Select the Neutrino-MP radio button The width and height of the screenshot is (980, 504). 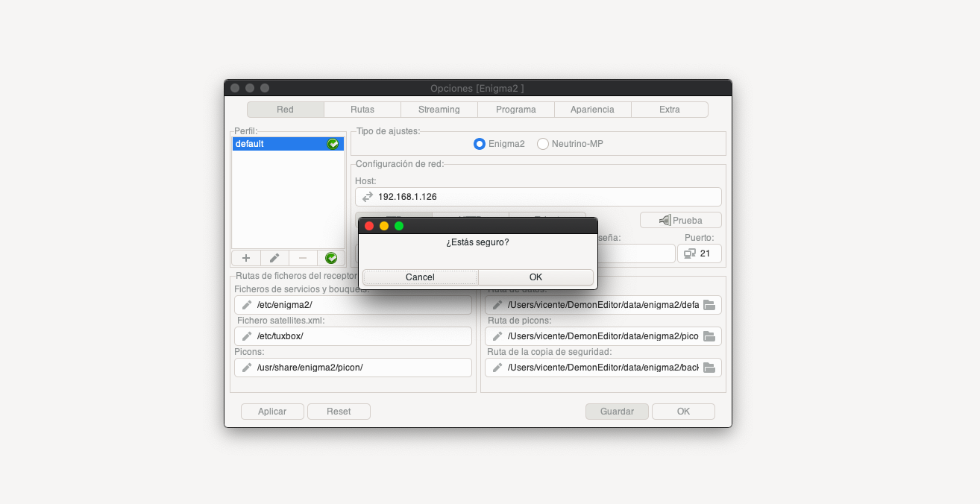(543, 143)
